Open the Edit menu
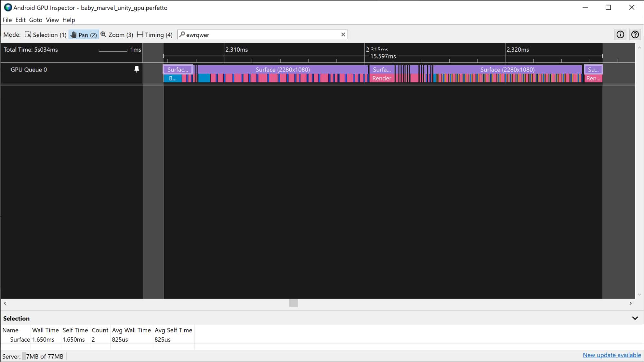Viewport: 644px width, 362px height. pyautogui.click(x=20, y=20)
